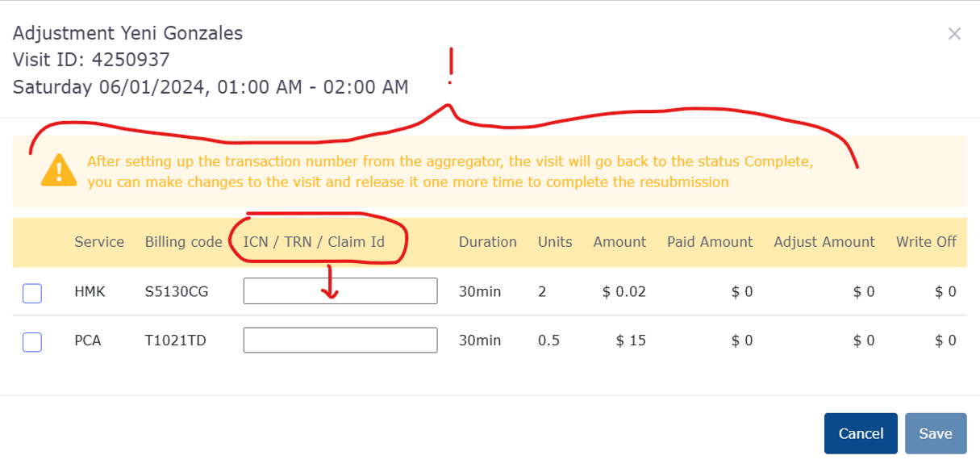The image size is (980, 468).
Task: Click the Visit ID 4250937 text
Action: click(x=91, y=60)
